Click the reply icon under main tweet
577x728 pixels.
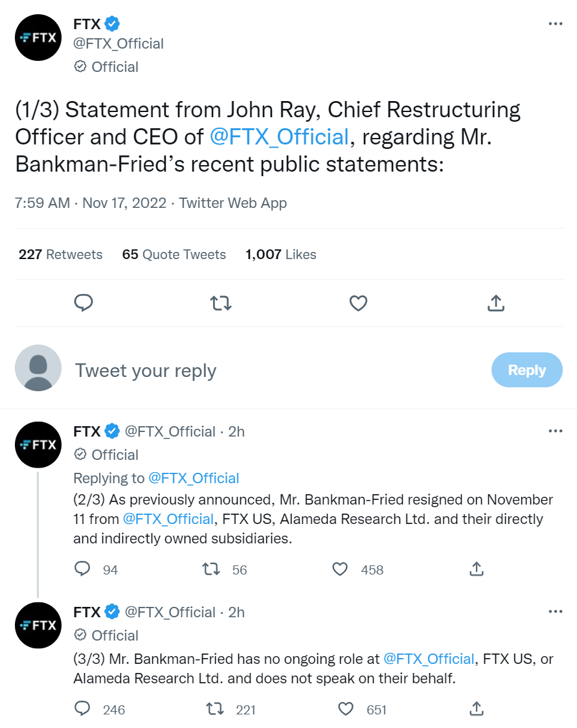pyautogui.click(x=84, y=302)
